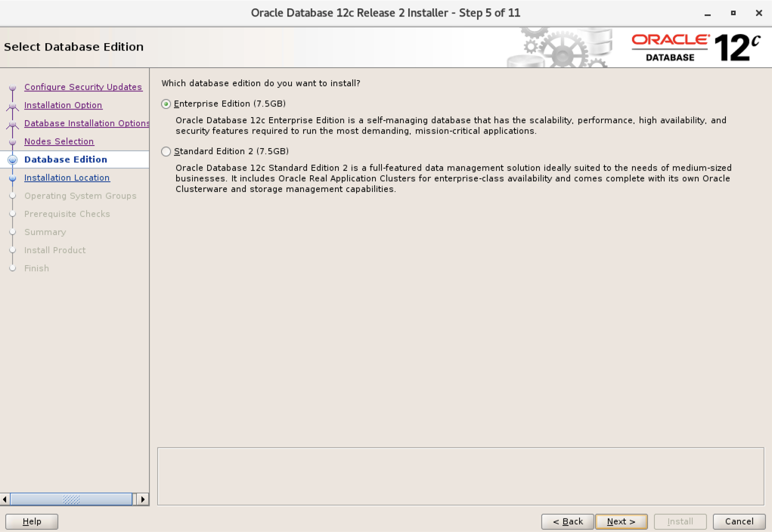This screenshot has height=532, width=772.
Task: Click the empty message area box
Action: [460, 476]
